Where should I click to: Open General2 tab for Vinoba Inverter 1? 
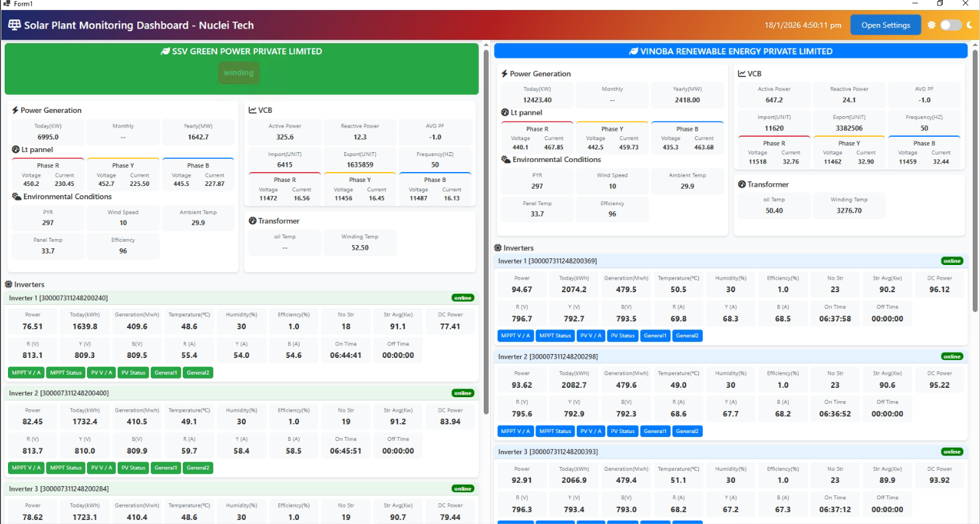[688, 335]
